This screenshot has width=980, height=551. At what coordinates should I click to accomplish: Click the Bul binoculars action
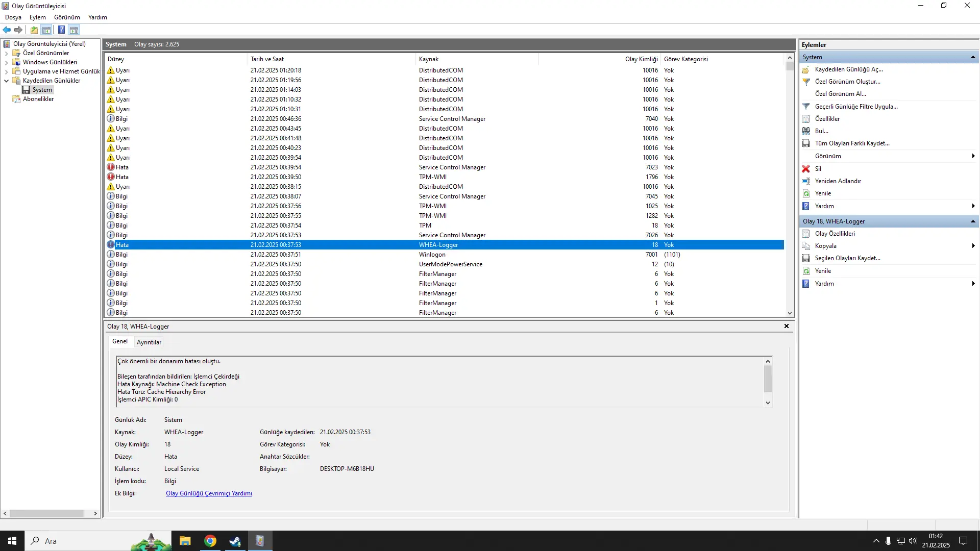(806, 131)
